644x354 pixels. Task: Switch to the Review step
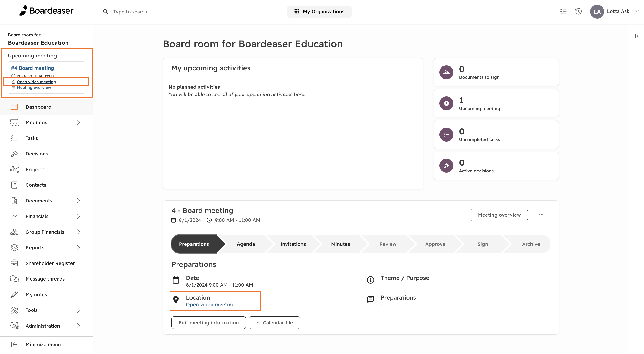coord(388,244)
